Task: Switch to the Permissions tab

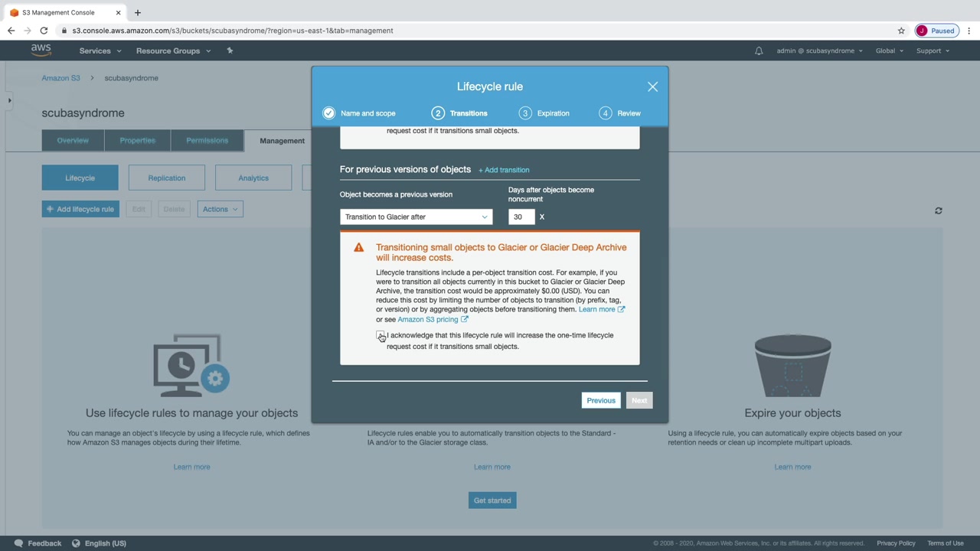Action: 207,140
